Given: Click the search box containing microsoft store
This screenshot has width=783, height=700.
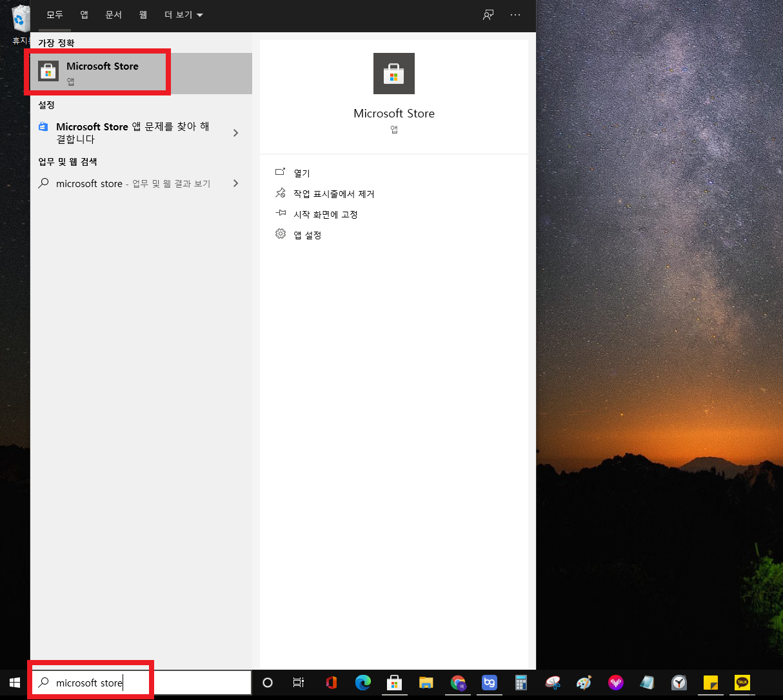Looking at the screenshot, I should (141, 683).
